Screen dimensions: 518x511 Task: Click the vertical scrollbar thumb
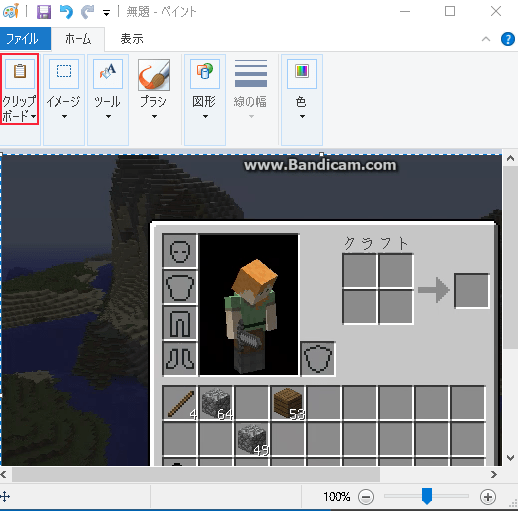tap(510, 258)
